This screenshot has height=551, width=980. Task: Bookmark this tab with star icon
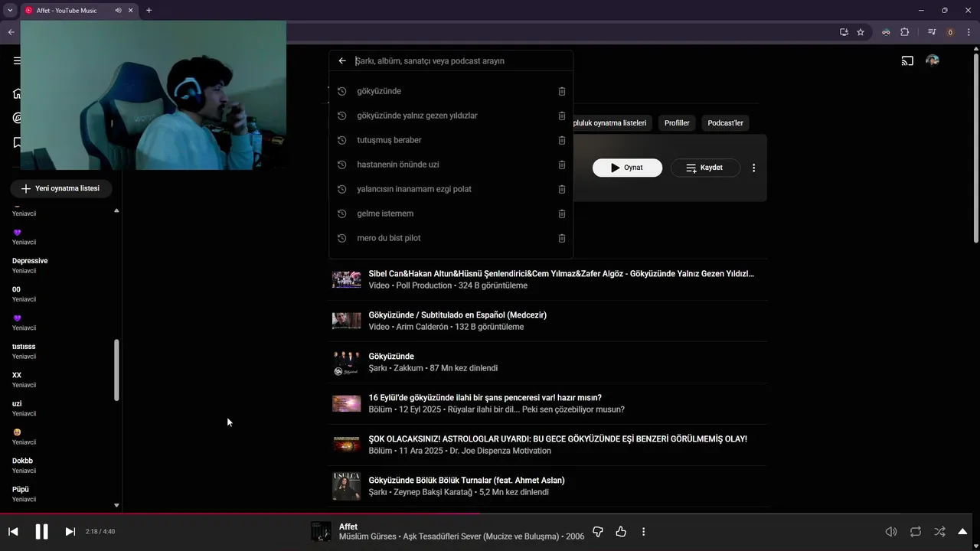coord(861,32)
